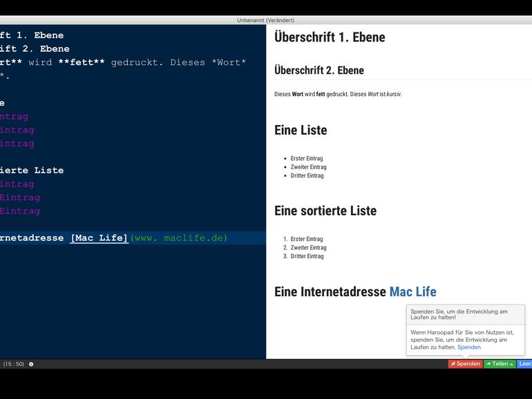
Task: Follow the Spenden link in the donation popup
Action: (x=469, y=347)
